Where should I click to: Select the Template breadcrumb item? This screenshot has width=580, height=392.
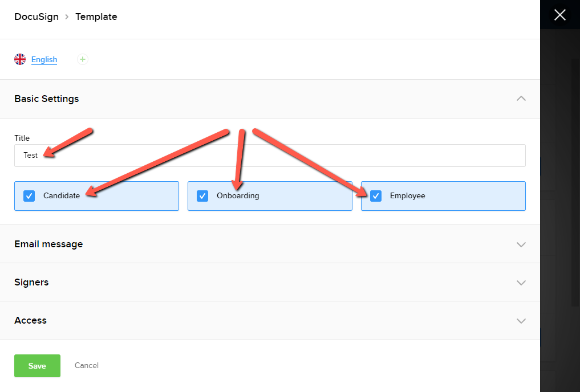coord(96,17)
